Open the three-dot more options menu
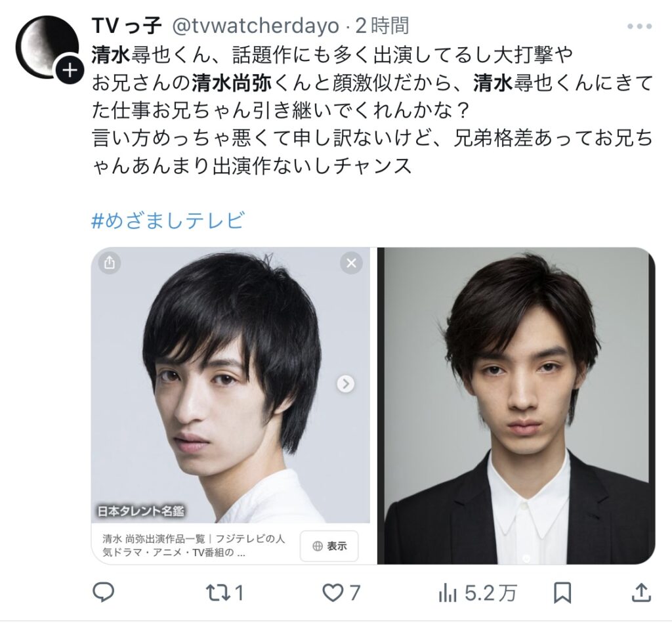This screenshot has height=623, width=672. (639, 26)
